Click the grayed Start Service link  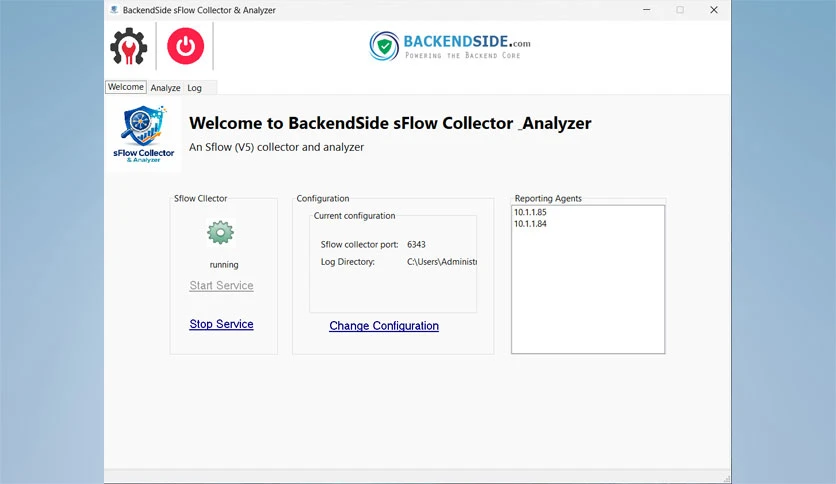point(221,286)
